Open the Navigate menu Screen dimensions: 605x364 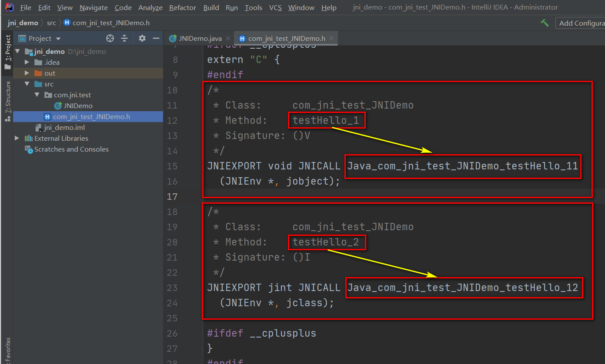pos(94,7)
